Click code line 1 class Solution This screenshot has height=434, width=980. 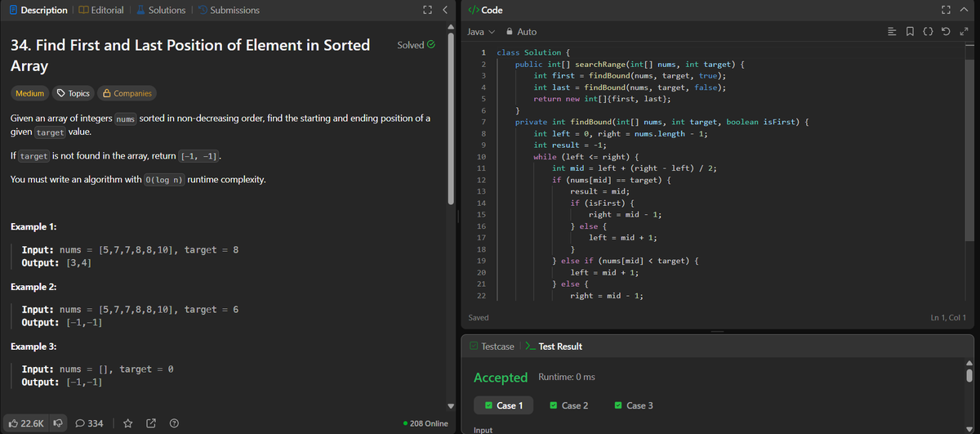pos(533,51)
